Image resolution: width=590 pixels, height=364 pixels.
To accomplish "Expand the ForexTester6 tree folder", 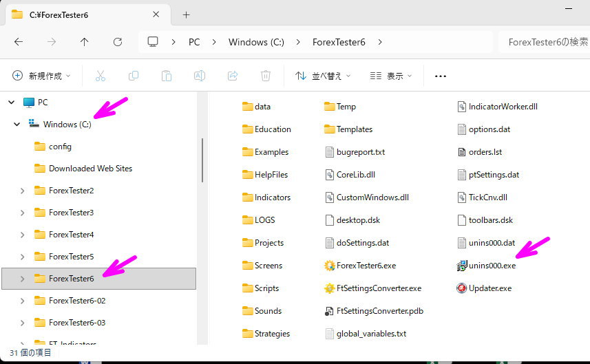I will [x=22, y=279].
